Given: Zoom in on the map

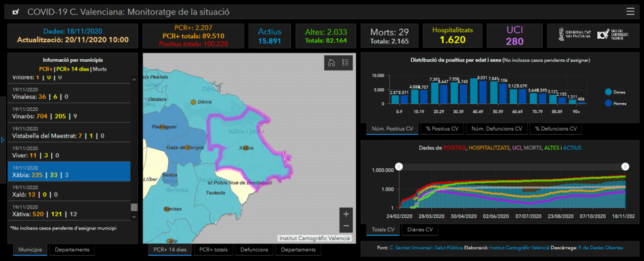Looking at the screenshot, I should 346,214.
